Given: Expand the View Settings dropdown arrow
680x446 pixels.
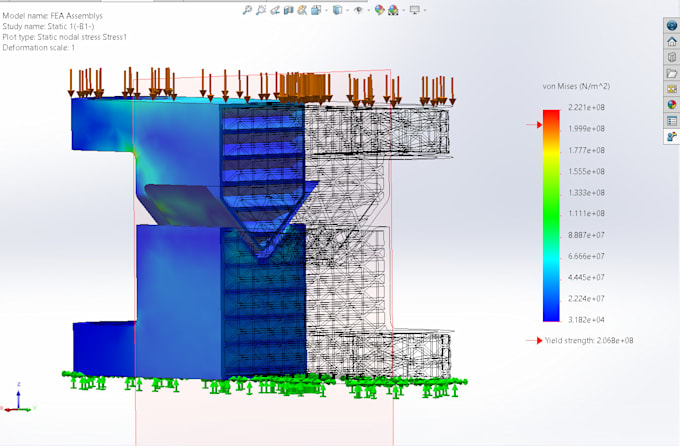Looking at the screenshot, I should [x=425, y=10].
